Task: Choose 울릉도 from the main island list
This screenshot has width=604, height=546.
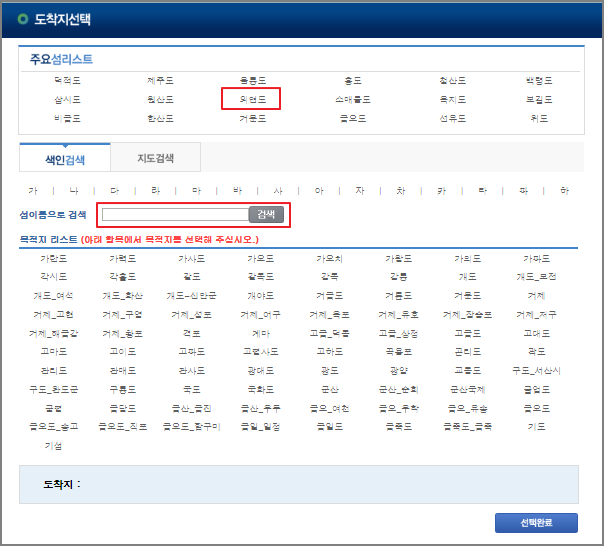Action: [253, 81]
